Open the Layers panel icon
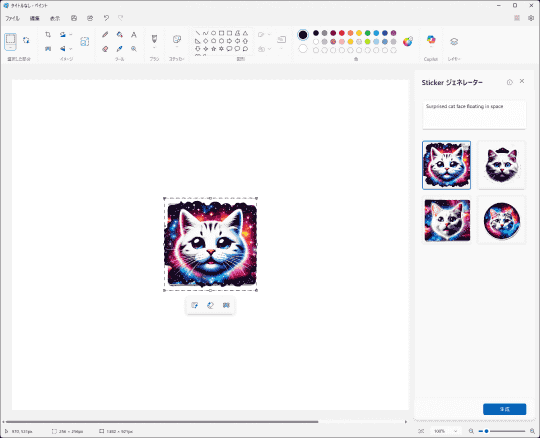This screenshot has width=540, height=438. pos(454,42)
